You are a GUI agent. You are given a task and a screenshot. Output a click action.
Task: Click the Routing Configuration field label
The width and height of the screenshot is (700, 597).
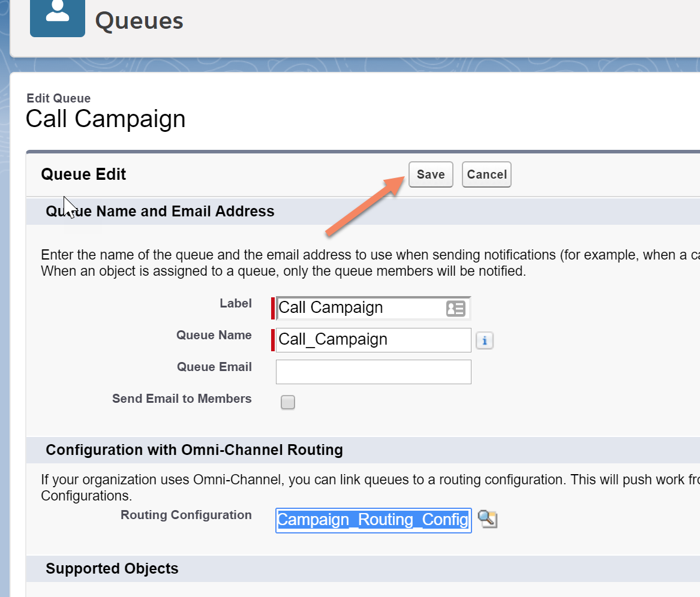click(186, 515)
